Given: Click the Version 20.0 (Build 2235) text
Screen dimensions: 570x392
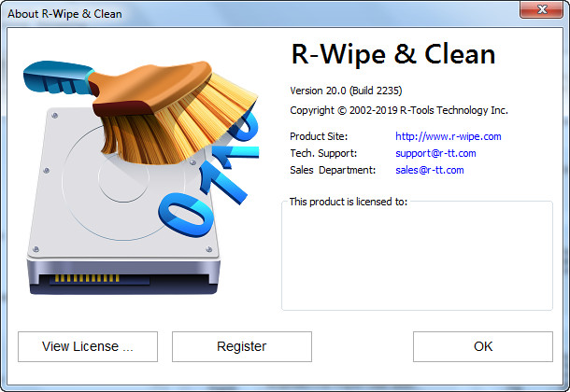Looking at the screenshot, I should pyautogui.click(x=346, y=91).
